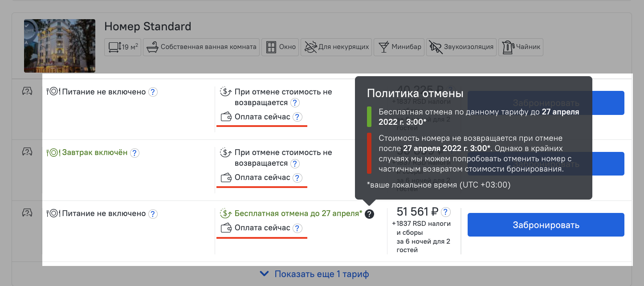This screenshot has height=286, width=644.
Task: Click Оплата сейчас help icon under Бесплатная отмена
Action: pos(298,228)
